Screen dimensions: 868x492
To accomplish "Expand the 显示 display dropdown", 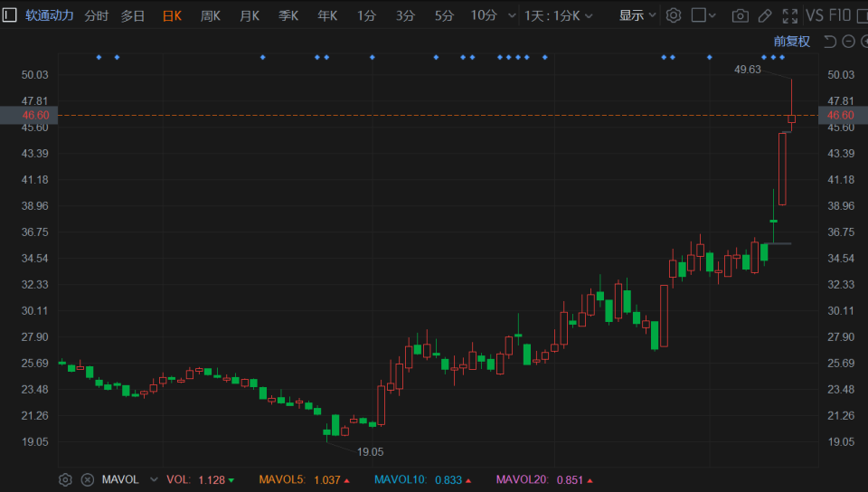I will coord(637,15).
